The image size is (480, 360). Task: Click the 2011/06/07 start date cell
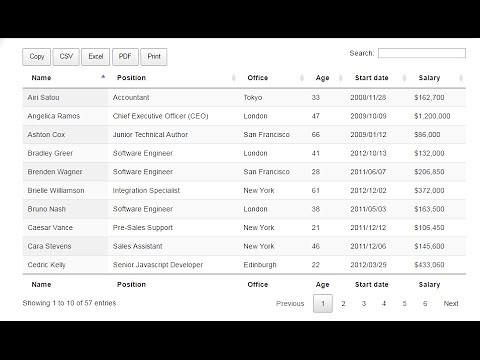click(377, 172)
